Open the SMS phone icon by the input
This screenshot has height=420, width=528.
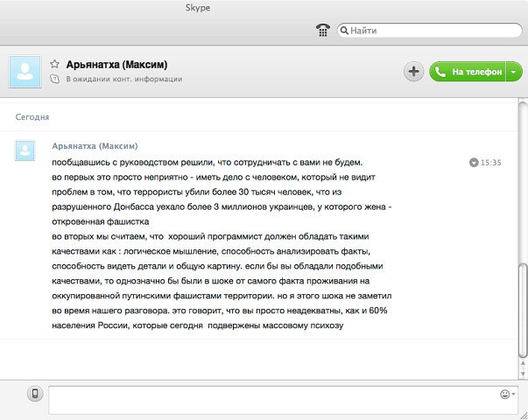coord(35,394)
